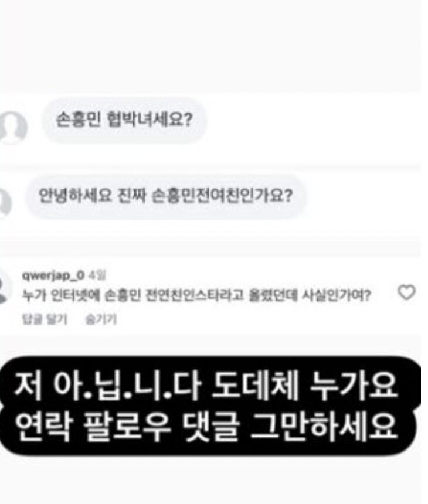Click "사실인가여?" at the comment's end
The width and height of the screenshot is (428, 504).
click(x=336, y=295)
